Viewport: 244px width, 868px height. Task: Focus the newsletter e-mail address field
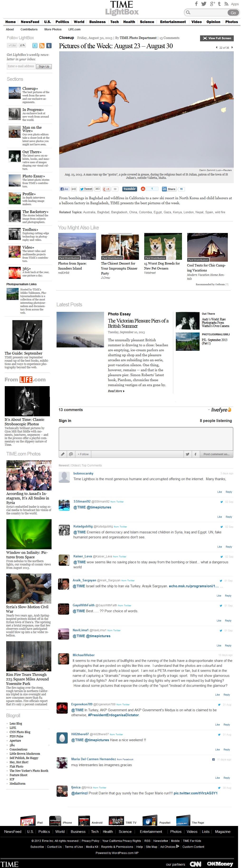[x=21, y=66]
